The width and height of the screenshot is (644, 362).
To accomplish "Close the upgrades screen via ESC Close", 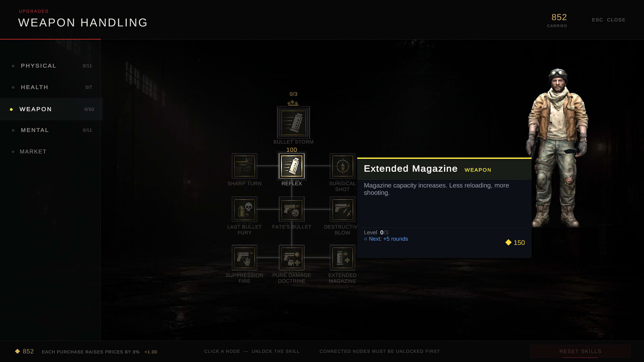I will tap(608, 20).
